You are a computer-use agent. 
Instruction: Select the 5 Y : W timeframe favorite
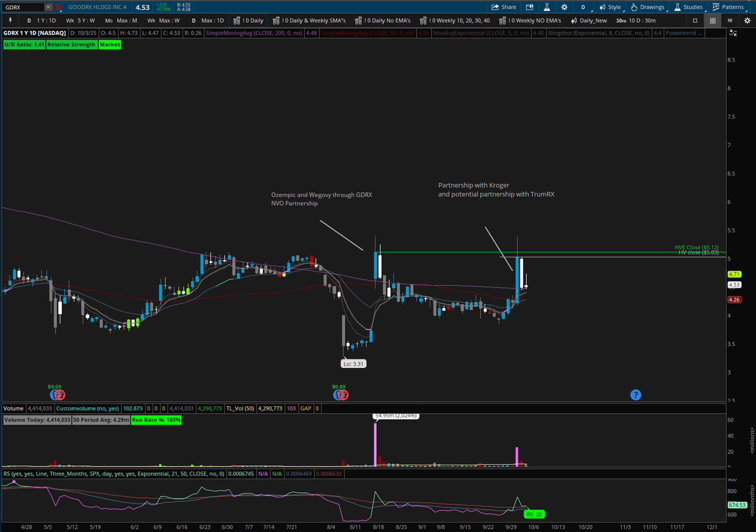point(81,20)
